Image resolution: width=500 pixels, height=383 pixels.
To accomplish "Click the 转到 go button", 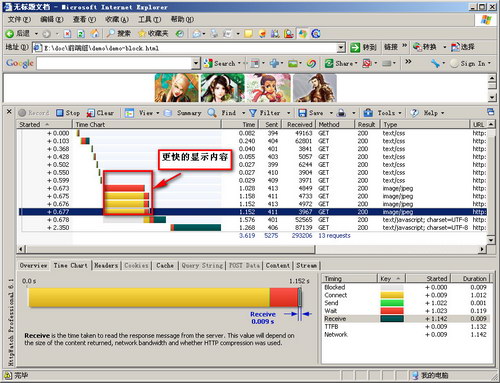I will pyautogui.click(x=363, y=47).
